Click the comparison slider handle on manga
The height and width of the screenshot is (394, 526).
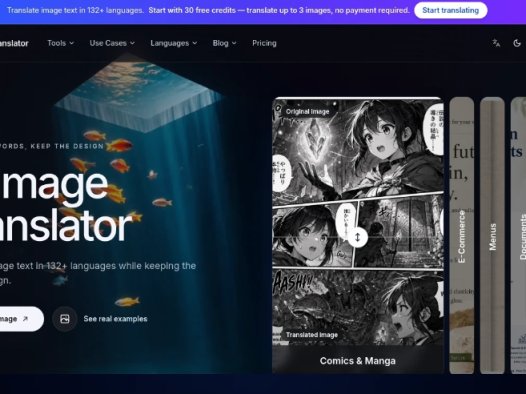[x=358, y=237]
